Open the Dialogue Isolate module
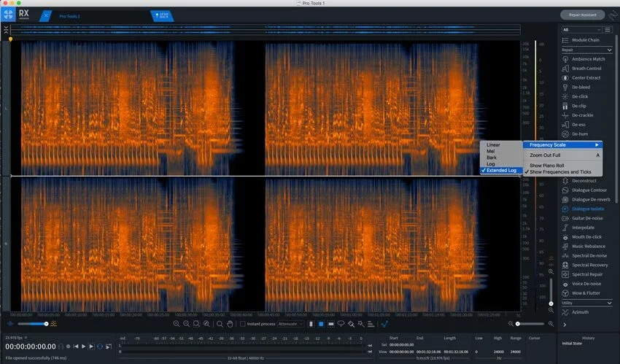 click(x=583, y=209)
